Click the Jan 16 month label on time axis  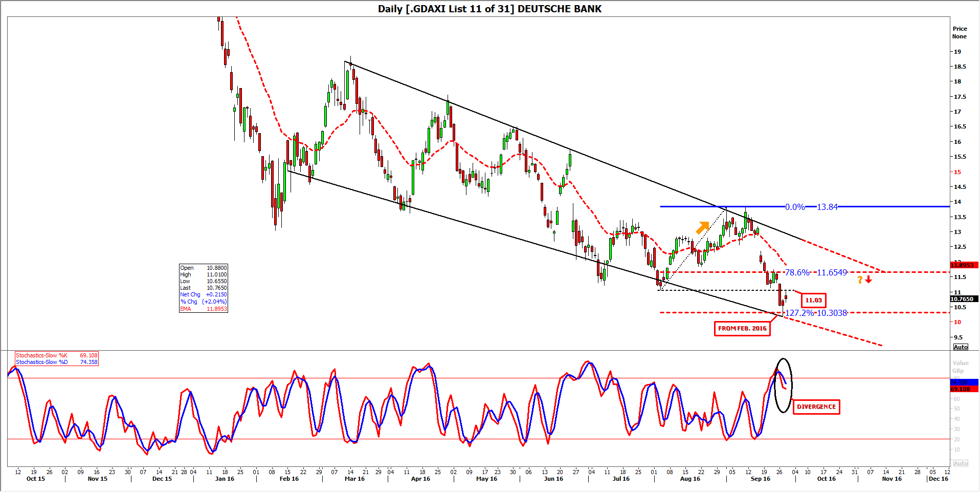(x=225, y=479)
